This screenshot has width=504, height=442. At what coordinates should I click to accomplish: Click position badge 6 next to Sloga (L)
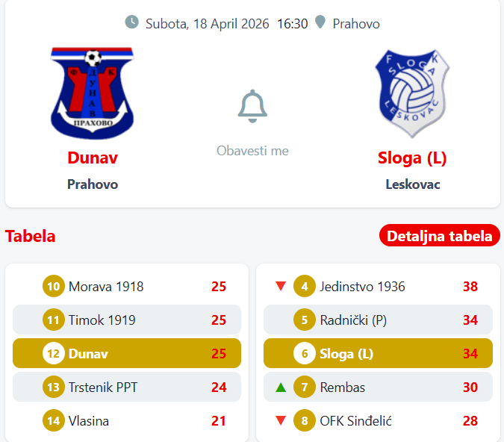coord(305,353)
